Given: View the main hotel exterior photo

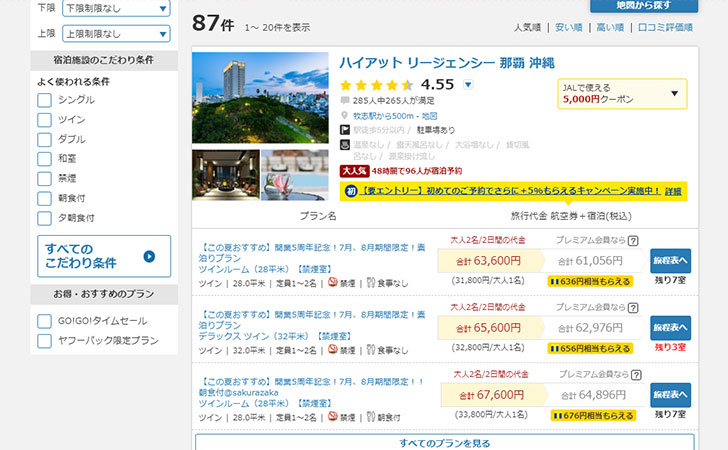Looking at the screenshot, I should click(x=260, y=98).
